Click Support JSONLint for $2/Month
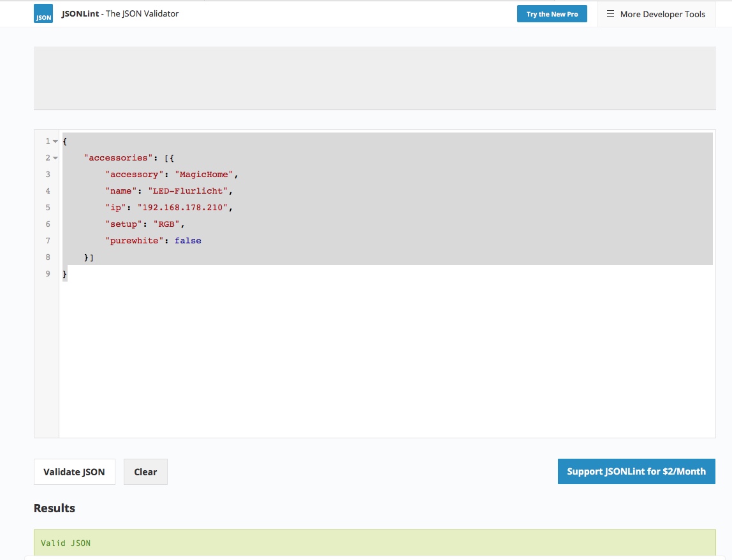The image size is (732, 560). click(x=636, y=471)
